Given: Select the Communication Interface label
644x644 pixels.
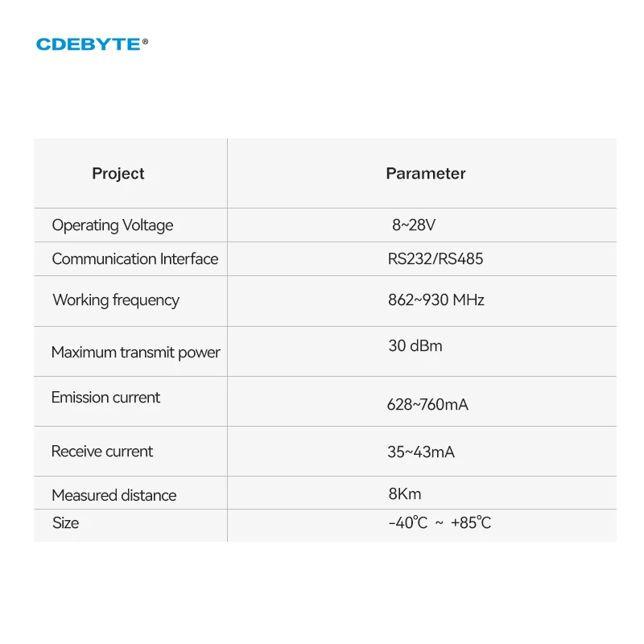Looking at the screenshot, I should pos(135,259).
